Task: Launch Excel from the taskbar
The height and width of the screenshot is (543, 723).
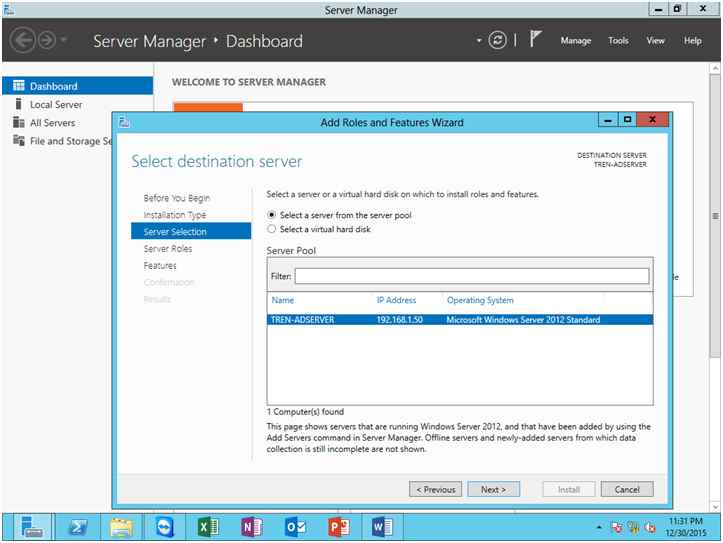Action: click(x=208, y=527)
